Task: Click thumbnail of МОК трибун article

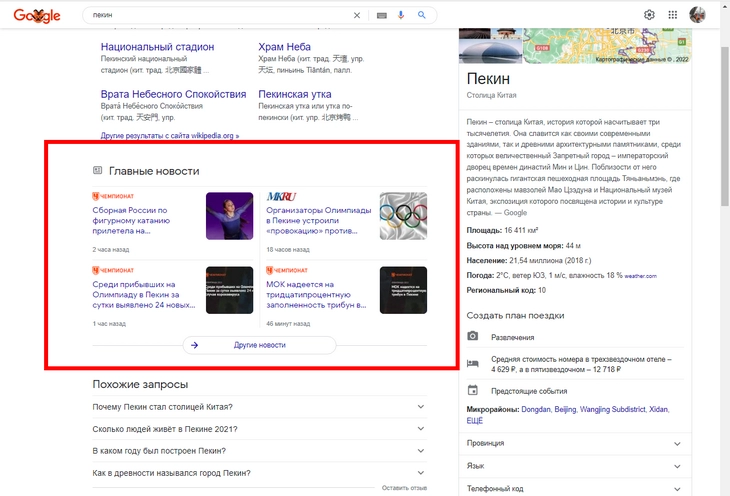Action: pos(403,290)
